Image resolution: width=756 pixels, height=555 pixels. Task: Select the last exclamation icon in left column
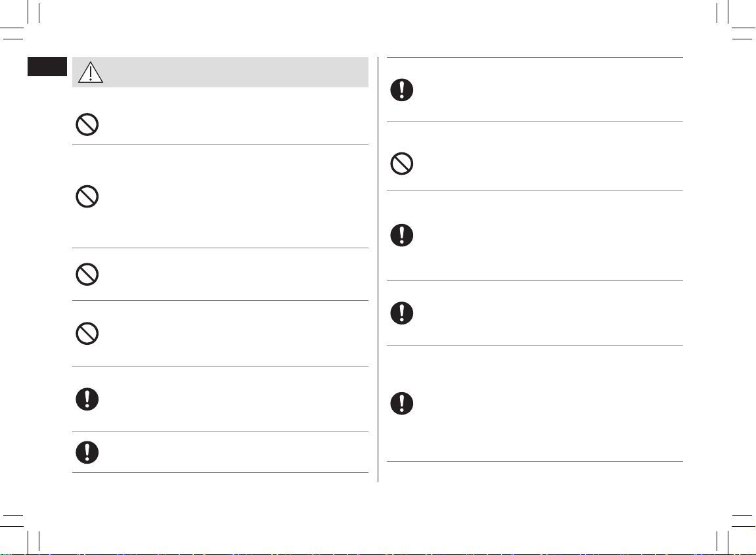coord(87,453)
